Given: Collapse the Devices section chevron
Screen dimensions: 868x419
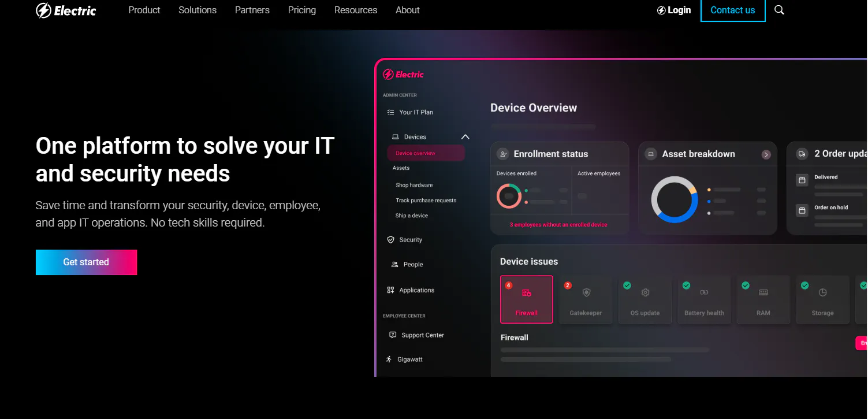Looking at the screenshot, I should pos(465,137).
